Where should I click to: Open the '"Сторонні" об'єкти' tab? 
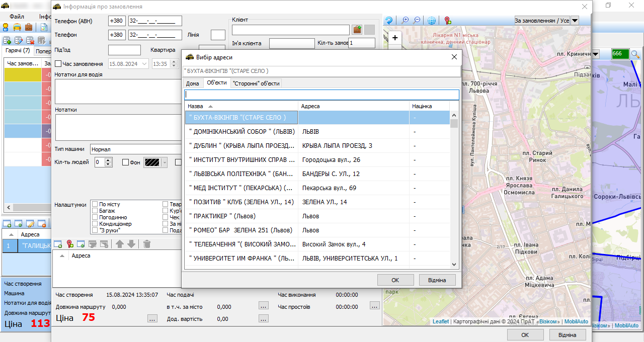(x=256, y=83)
